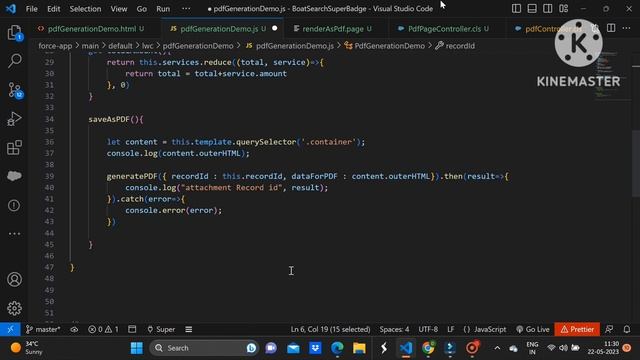640x360 pixels.
Task: Change file encoding UTF-8
Action: pos(428,329)
